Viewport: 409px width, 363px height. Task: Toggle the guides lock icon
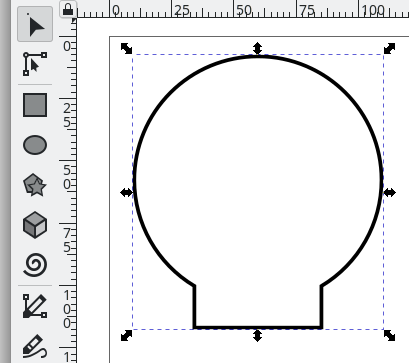(68, 9)
